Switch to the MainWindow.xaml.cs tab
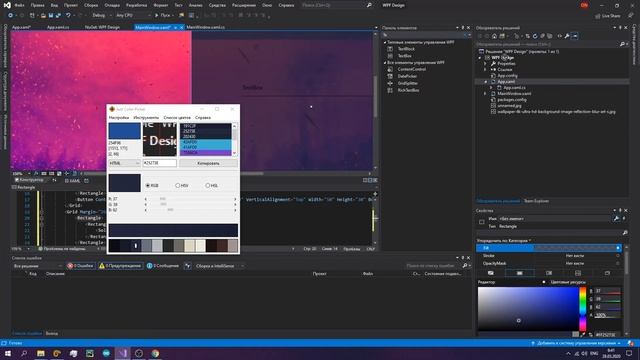Viewport: 640px width, 360px height. [x=206, y=27]
